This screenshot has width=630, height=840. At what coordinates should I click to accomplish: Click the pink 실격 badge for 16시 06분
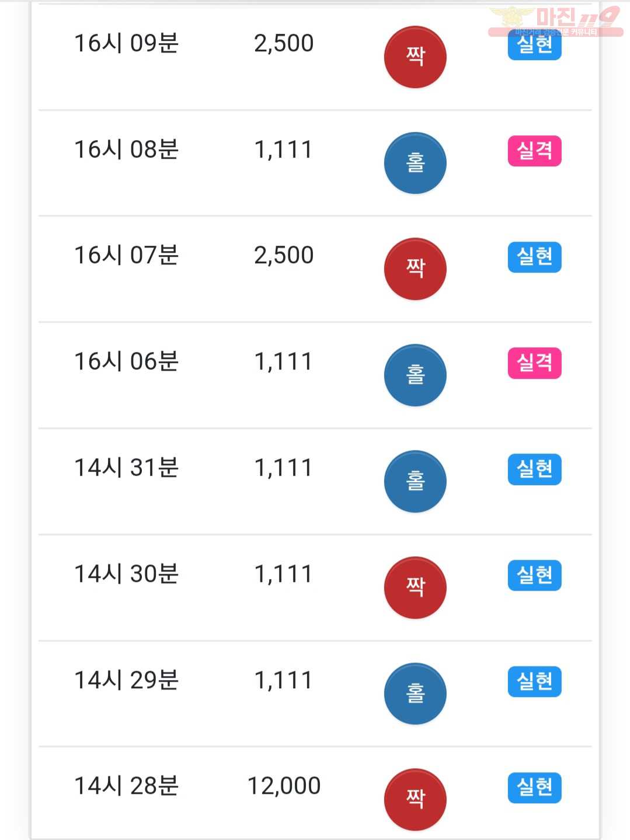(534, 363)
